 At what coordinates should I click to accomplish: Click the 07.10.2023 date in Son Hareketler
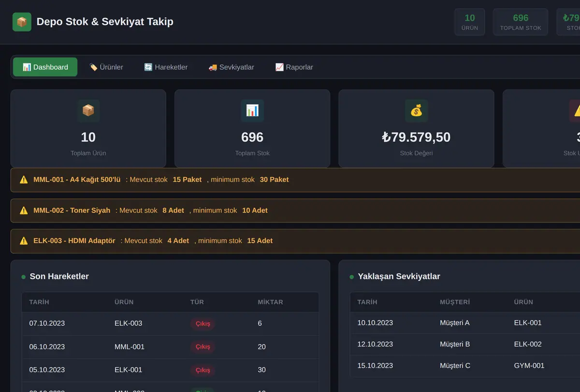tap(47, 323)
